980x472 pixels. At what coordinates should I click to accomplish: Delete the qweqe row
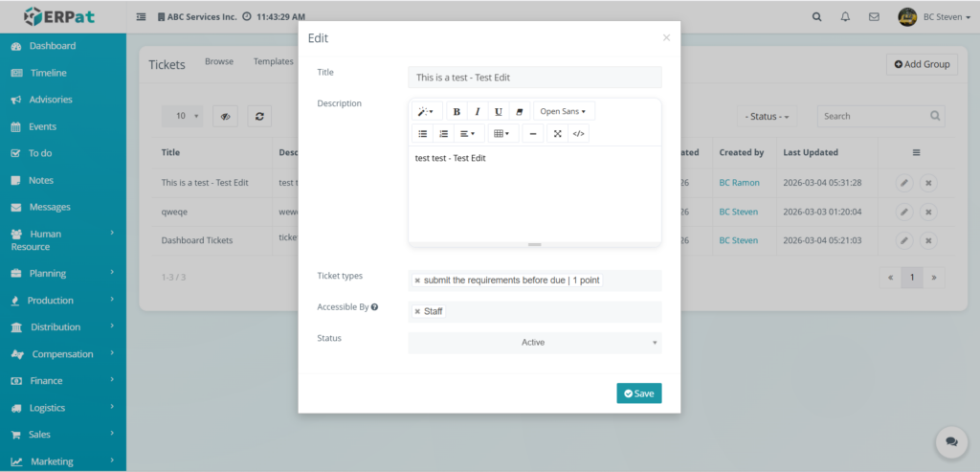coord(928,212)
